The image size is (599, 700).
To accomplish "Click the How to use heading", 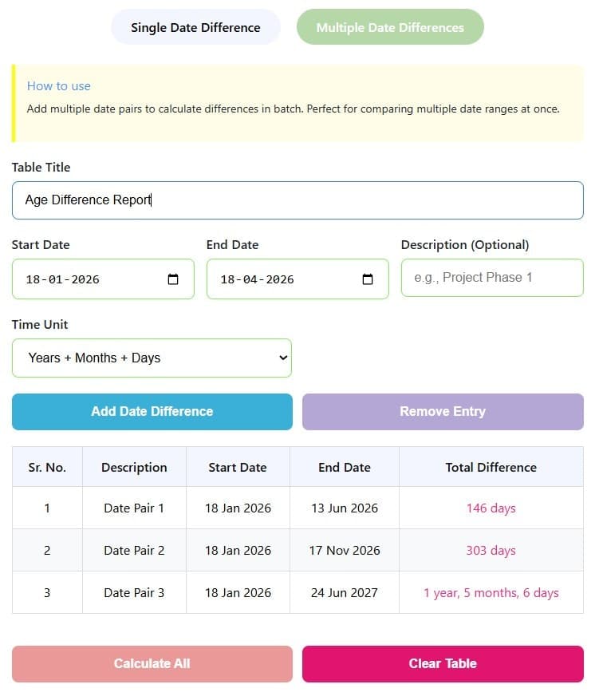I will pos(58,85).
